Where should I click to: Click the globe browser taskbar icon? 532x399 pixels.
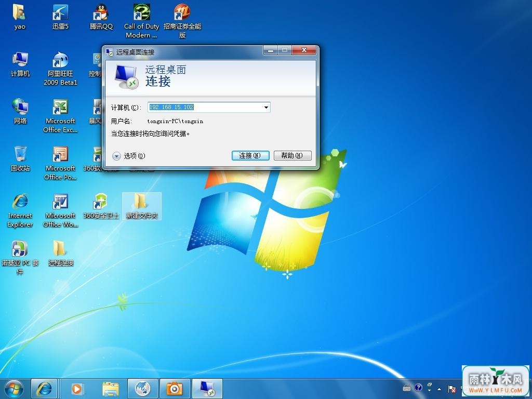pos(142,389)
